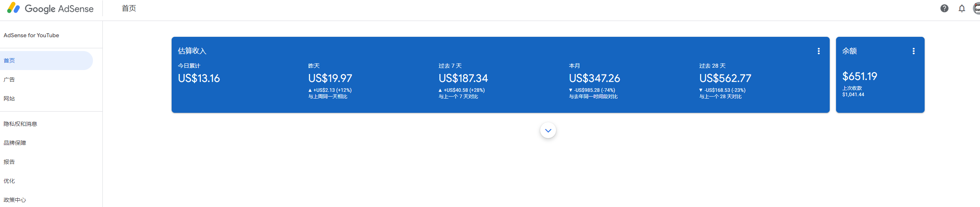Go to 网站 in the sidebar
This screenshot has width=980, height=207.
(9, 99)
